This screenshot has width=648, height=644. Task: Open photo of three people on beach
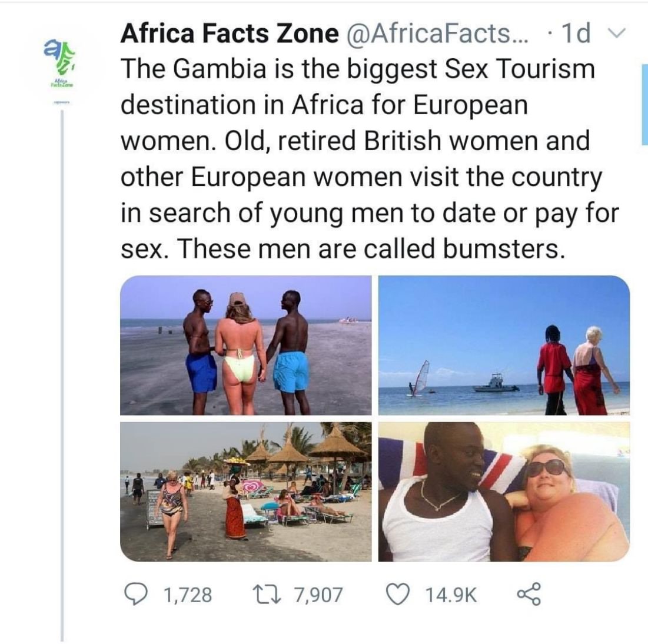point(246,345)
